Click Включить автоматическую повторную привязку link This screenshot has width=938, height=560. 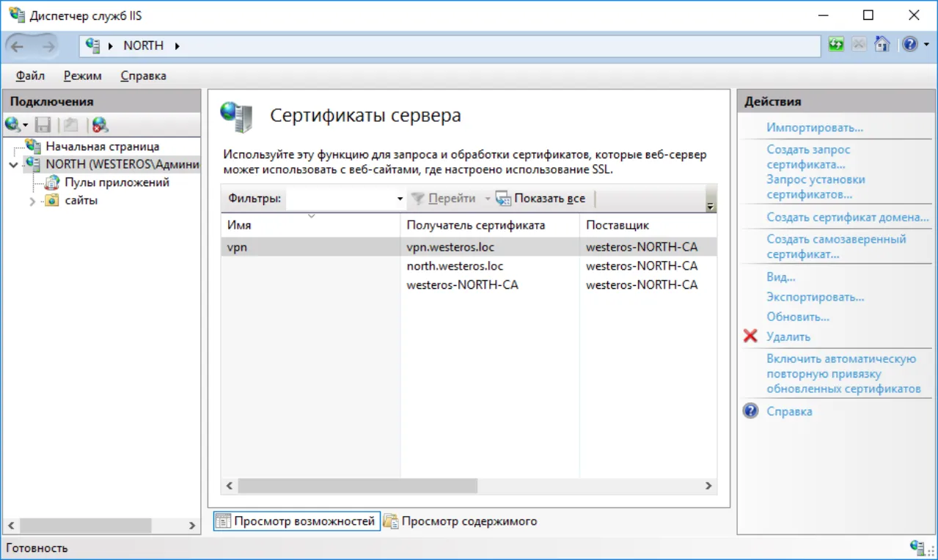(843, 374)
